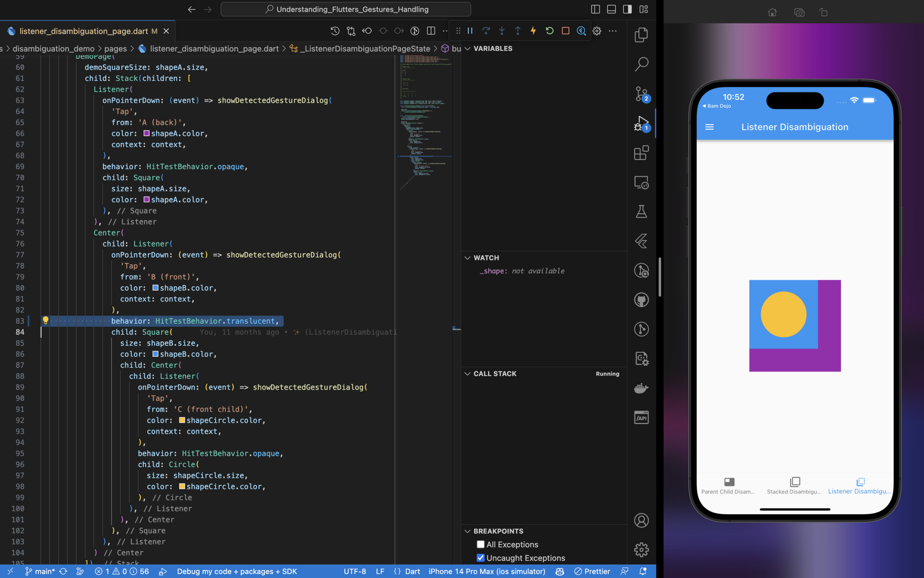Stop debugging with red square button
This screenshot has height=578, width=924.
coord(565,31)
